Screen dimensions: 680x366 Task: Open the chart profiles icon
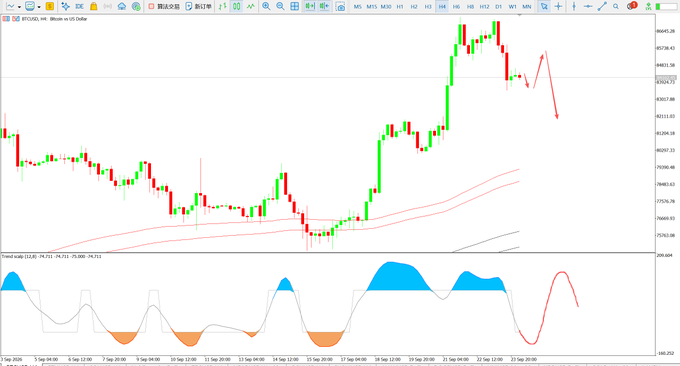pos(30,7)
